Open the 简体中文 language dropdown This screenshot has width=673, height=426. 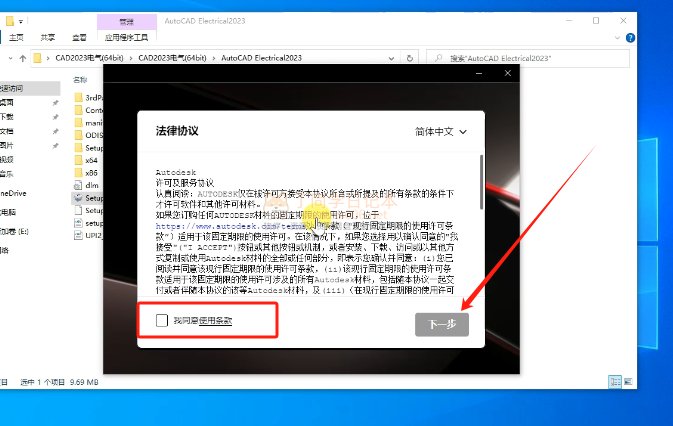click(x=441, y=132)
